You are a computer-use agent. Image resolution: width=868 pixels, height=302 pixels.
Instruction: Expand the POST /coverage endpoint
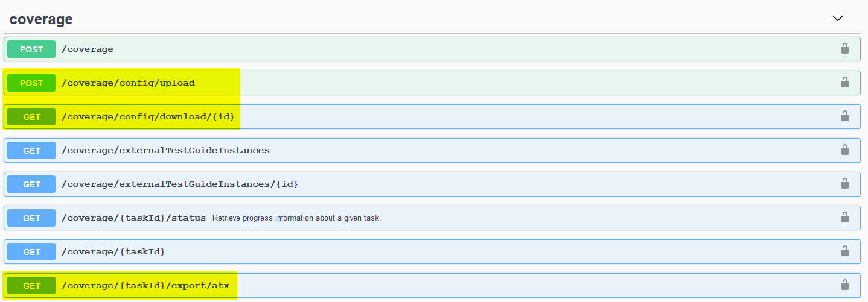(88, 49)
